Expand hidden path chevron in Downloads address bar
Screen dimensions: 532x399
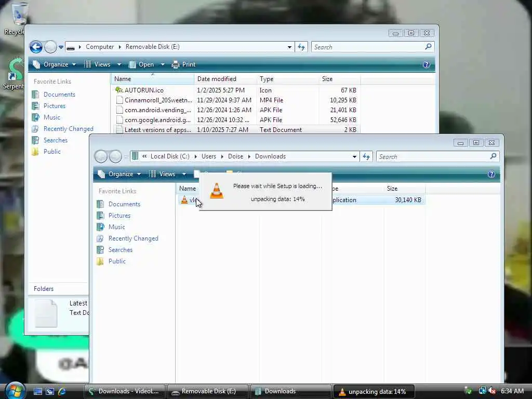click(144, 156)
